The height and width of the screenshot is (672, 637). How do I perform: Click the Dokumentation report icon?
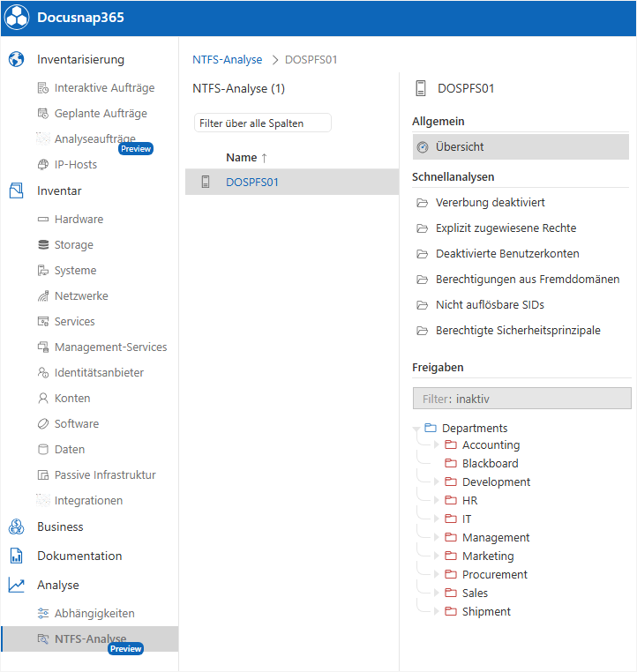pyautogui.click(x=16, y=556)
